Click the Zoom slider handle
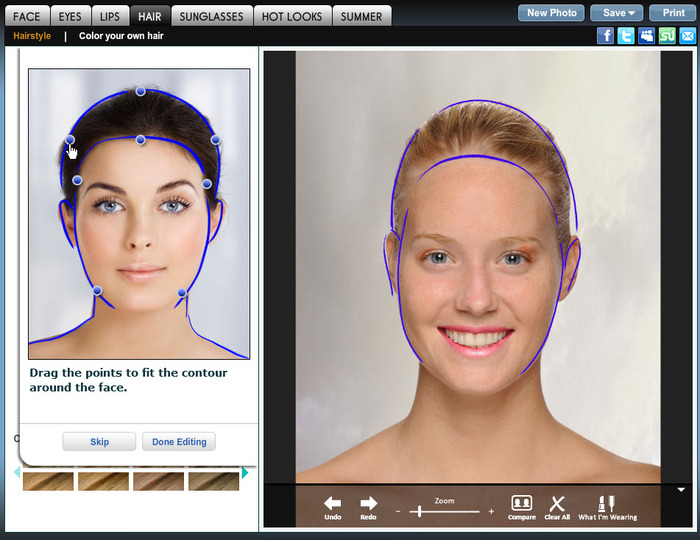The height and width of the screenshot is (540, 700). tap(419, 511)
